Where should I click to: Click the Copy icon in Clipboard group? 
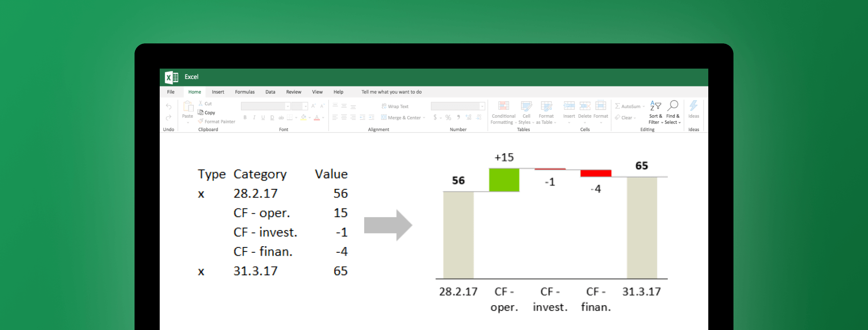coord(201,112)
